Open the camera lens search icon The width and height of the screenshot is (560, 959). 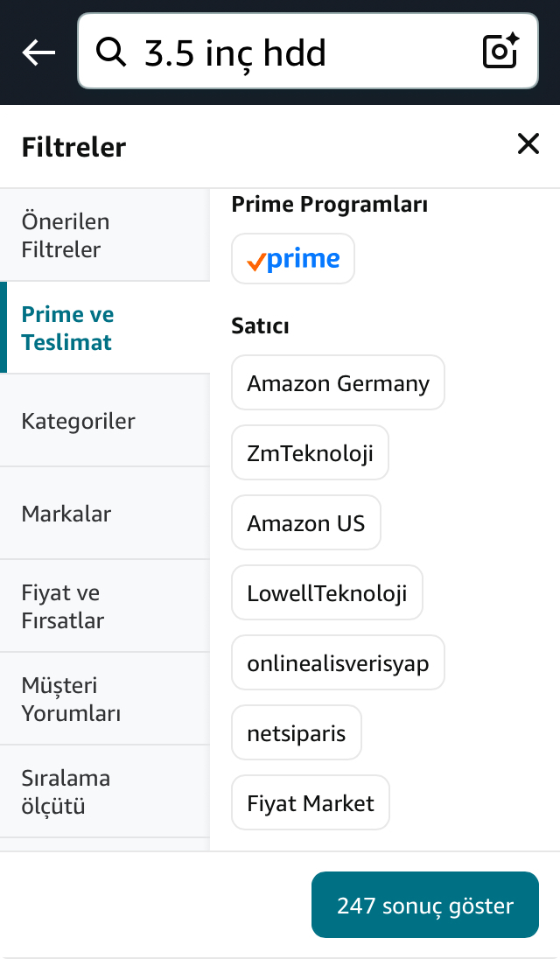pos(500,52)
